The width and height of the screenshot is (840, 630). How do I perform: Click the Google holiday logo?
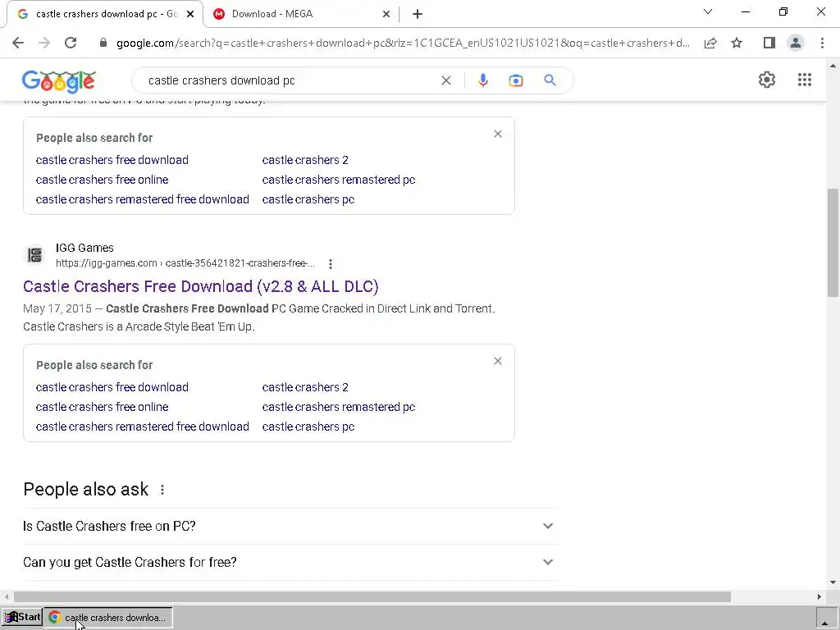point(59,81)
